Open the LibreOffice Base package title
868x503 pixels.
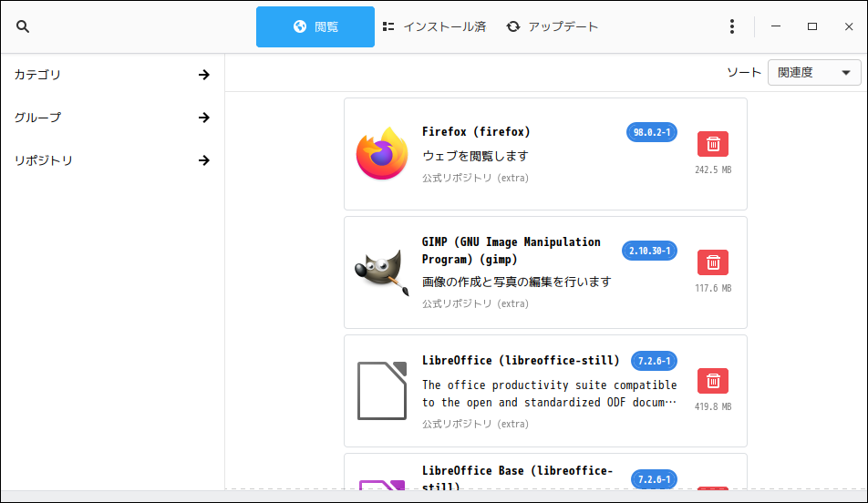click(x=517, y=478)
